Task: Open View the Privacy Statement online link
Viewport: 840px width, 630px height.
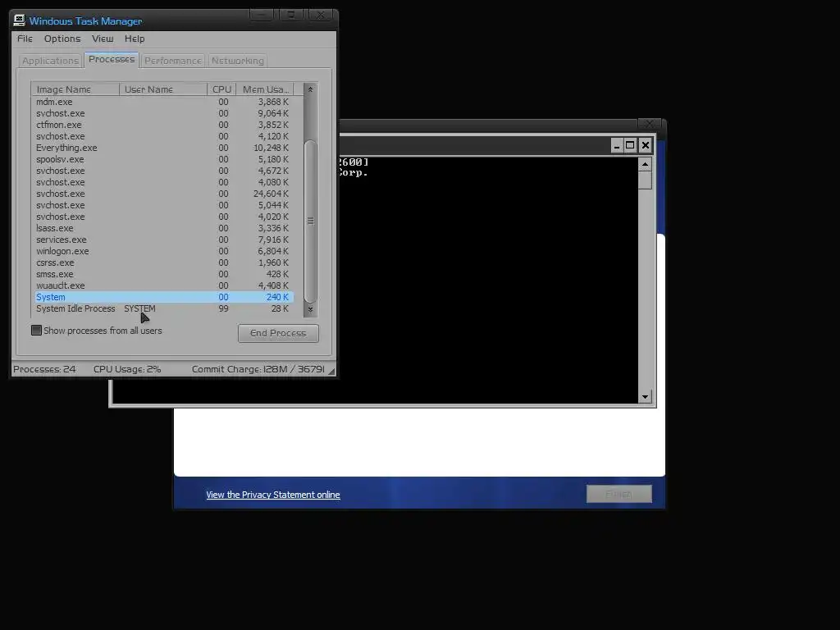Action: [272, 495]
